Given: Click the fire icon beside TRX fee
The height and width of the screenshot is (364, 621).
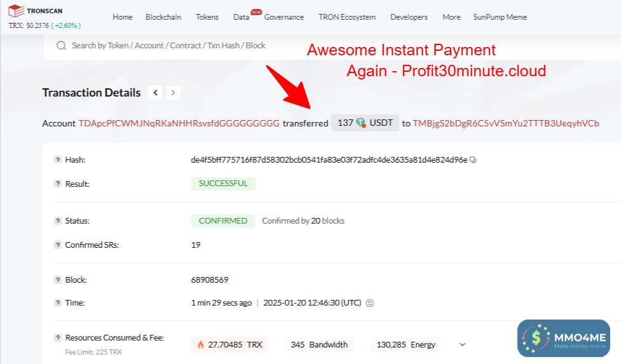Looking at the screenshot, I should point(201,344).
